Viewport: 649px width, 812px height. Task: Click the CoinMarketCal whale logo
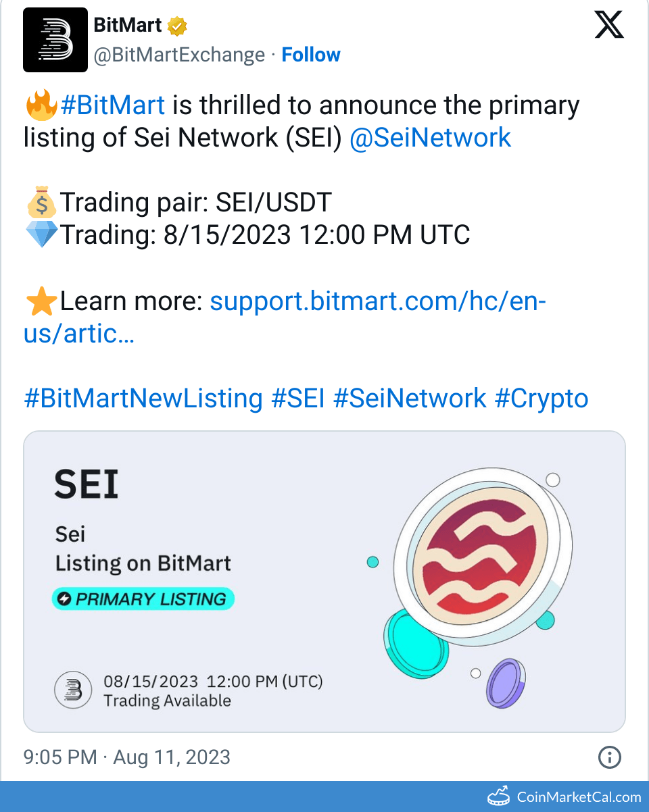pos(498,796)
